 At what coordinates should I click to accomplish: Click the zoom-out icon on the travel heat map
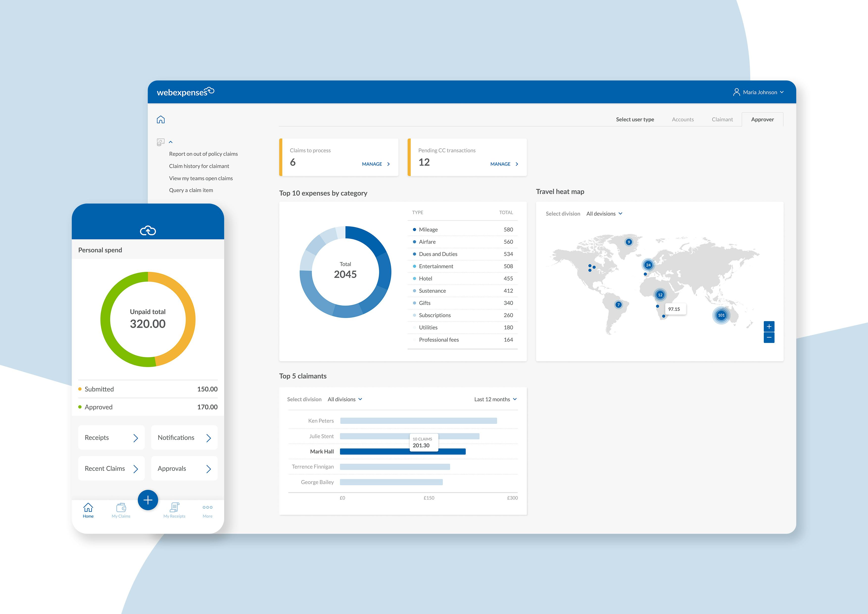pyautogui.click(x=769, y=337)
